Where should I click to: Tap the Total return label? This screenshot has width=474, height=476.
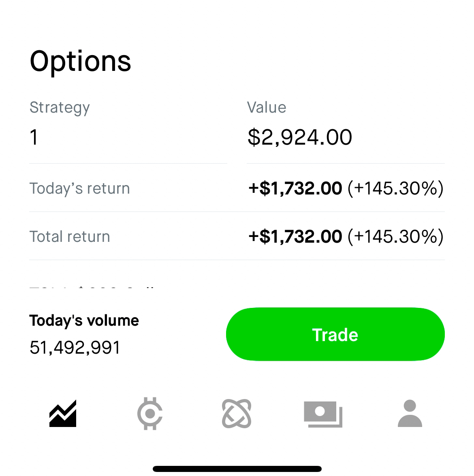70,237
